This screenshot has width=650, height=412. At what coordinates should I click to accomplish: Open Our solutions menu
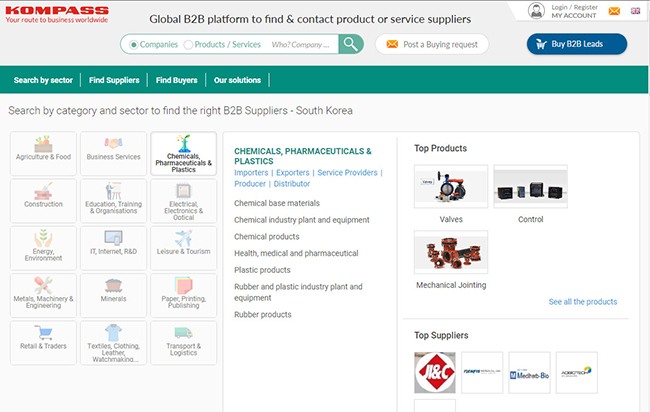238,80
